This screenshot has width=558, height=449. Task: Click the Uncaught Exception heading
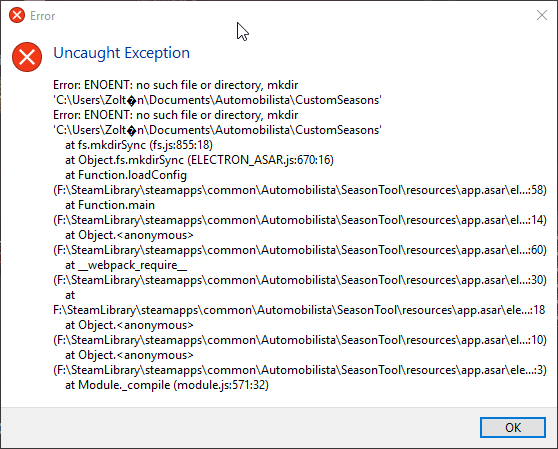click(121, 53)
